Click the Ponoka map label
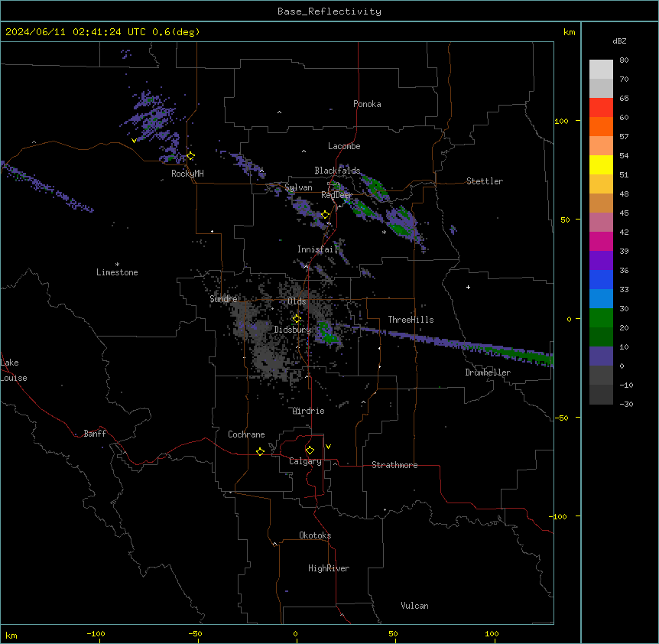The height and width of the screenshot is (644, 659). point(367,104)
